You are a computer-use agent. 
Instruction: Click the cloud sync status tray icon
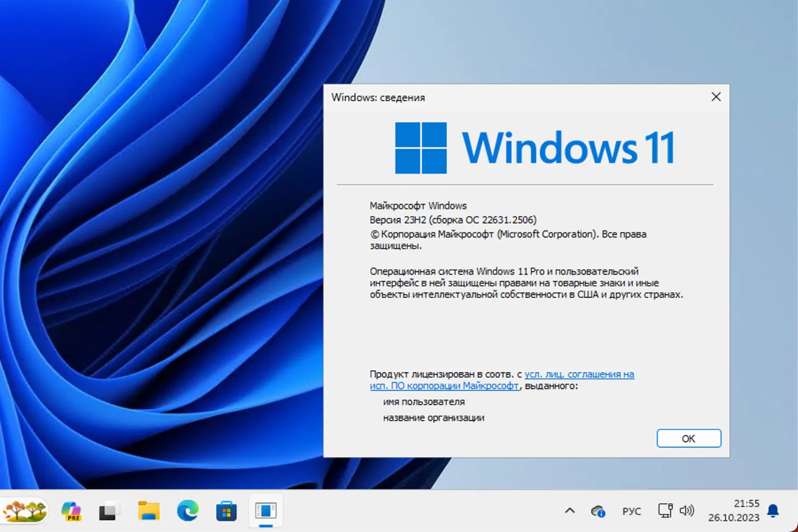pyautogui.click(x=598, y=511)
